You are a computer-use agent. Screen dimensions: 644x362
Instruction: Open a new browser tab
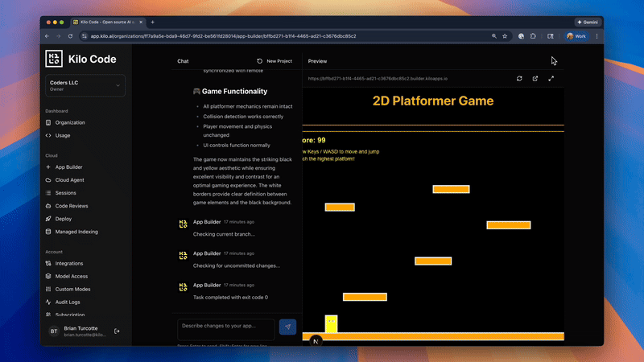[x=152, y=22]
